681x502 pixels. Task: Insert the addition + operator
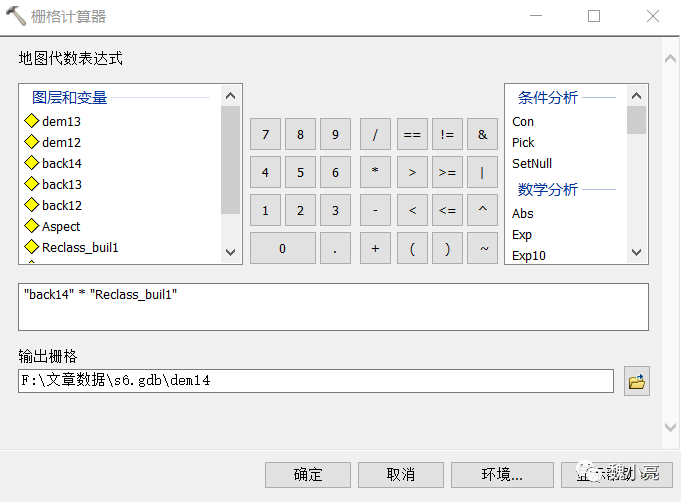[375, 248]
